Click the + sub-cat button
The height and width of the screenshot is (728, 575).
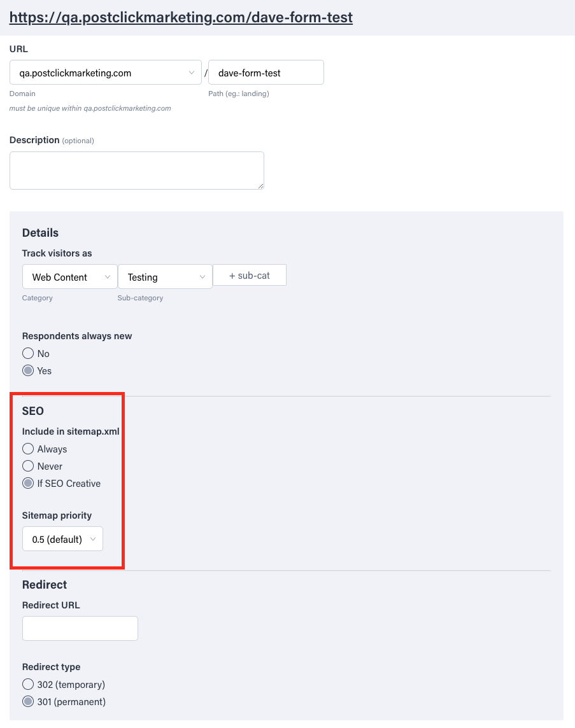[x=250, y=276]
